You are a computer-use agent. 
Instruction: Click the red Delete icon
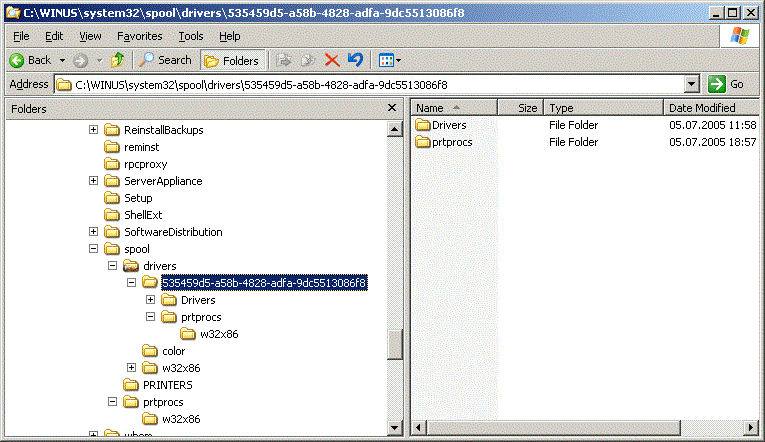click(x=332, y=60)
